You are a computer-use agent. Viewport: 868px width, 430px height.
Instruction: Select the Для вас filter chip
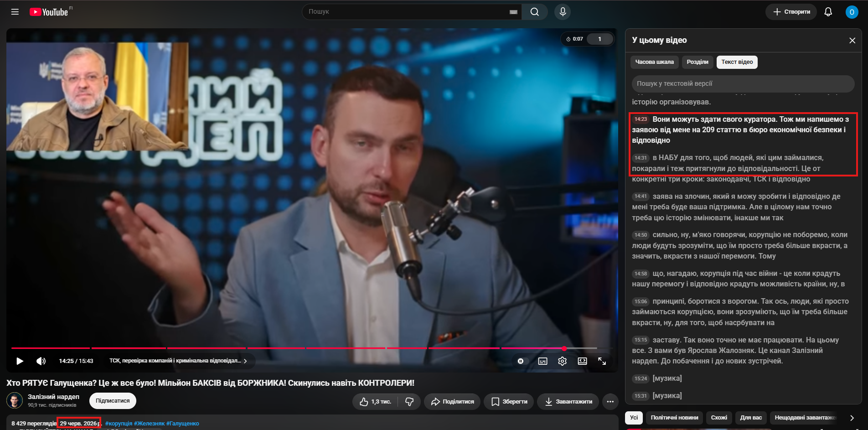click(x=751, y=418)
